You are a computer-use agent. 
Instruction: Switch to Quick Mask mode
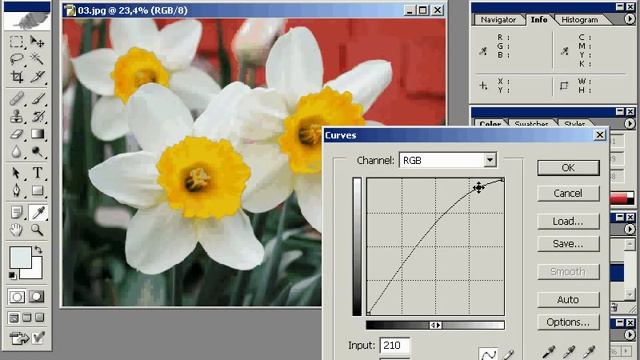pos(36,297)
